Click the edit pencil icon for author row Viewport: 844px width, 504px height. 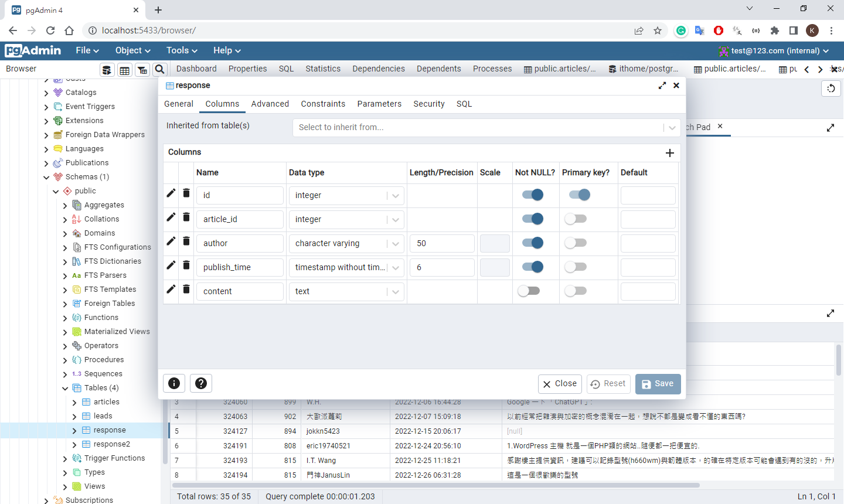click(x=171, y=241)
